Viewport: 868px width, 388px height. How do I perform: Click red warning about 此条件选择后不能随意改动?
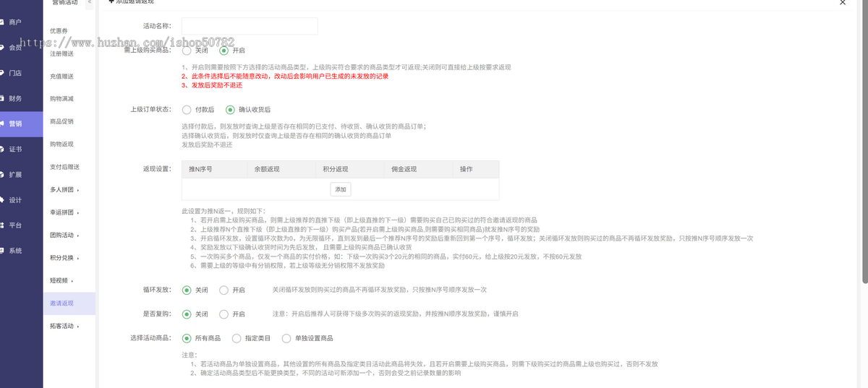tap(286, 77)
